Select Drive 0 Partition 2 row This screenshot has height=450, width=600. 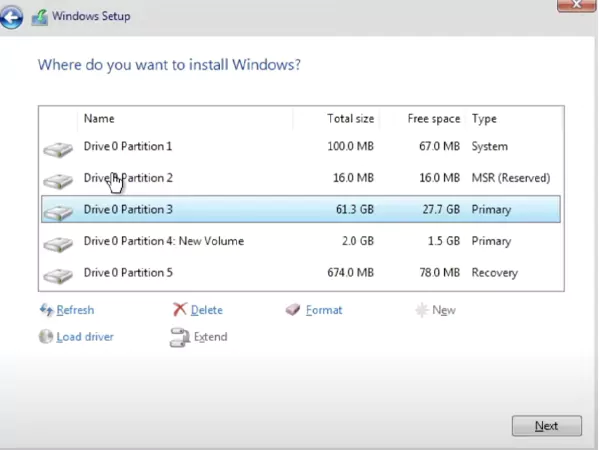click(x=301, y=178)
